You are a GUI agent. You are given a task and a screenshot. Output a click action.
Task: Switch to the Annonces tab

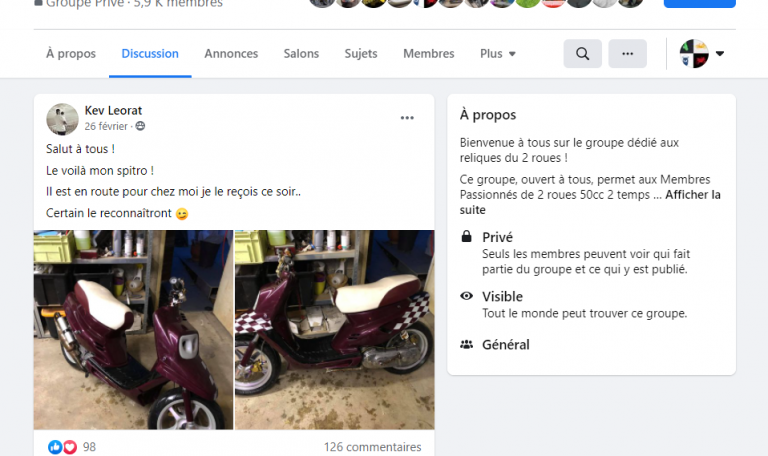(231, 53)
